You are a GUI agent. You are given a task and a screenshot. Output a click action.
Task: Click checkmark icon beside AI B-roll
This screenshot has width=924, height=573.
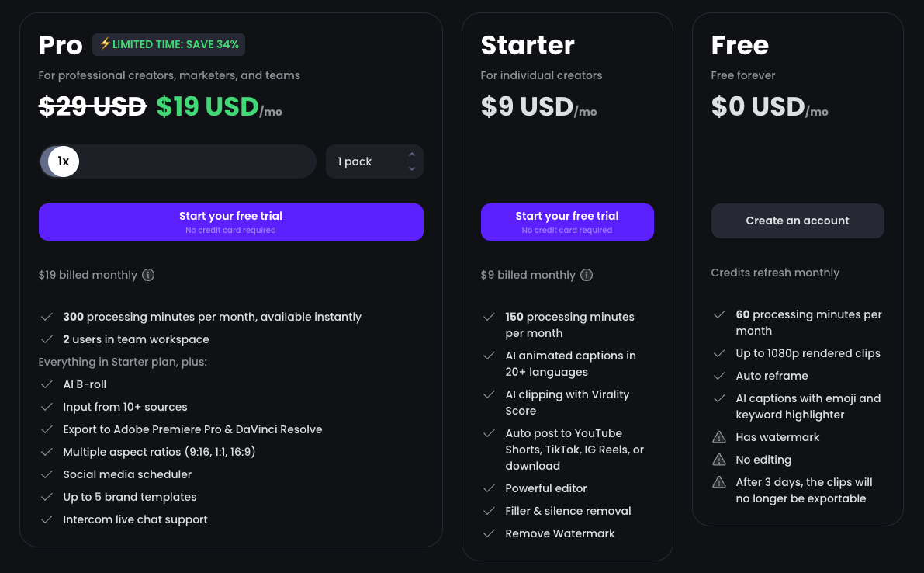pyautogui.click(x=47, y=384)
